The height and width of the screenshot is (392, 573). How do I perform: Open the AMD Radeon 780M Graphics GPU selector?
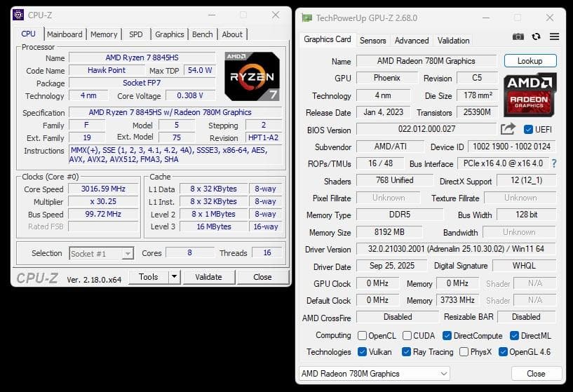(375, 374)
